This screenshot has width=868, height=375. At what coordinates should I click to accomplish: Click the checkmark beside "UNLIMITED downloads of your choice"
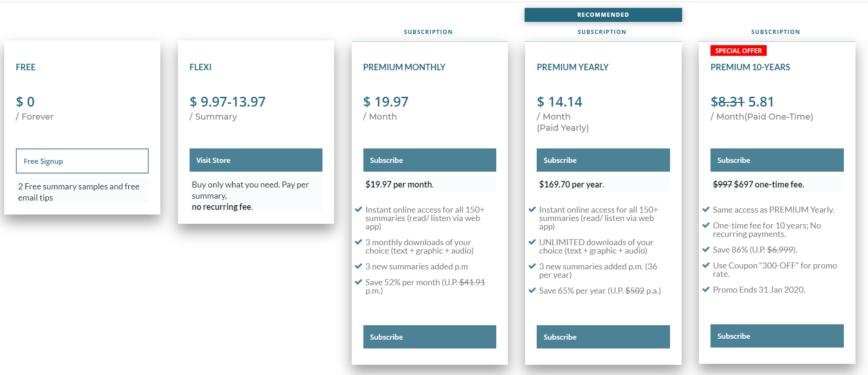pos(532,242)
